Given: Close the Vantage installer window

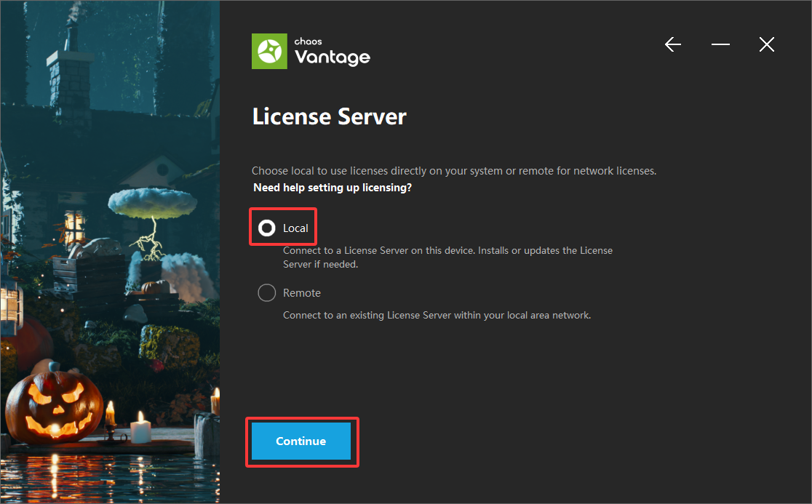Looking at the screenshot, I should pos(766,44).
